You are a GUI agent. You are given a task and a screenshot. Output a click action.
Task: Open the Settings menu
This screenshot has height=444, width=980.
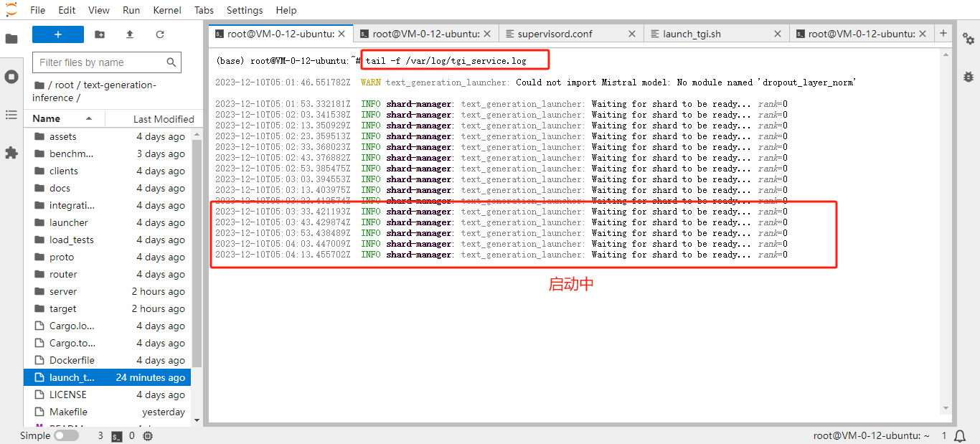click(x=245, y=10)
